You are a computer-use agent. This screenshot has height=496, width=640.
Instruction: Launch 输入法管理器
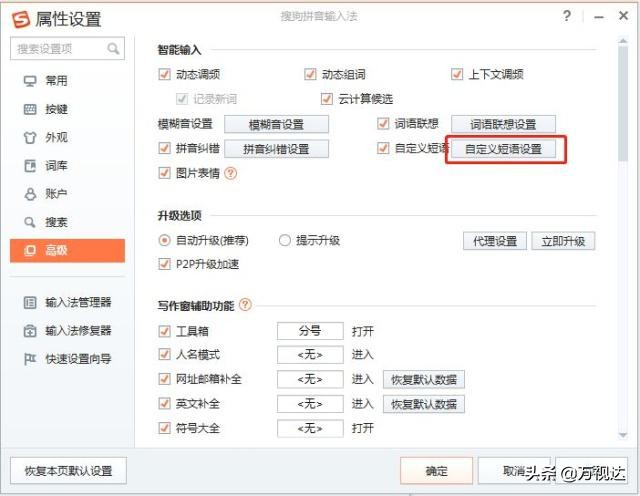click(x=67, y=302)
